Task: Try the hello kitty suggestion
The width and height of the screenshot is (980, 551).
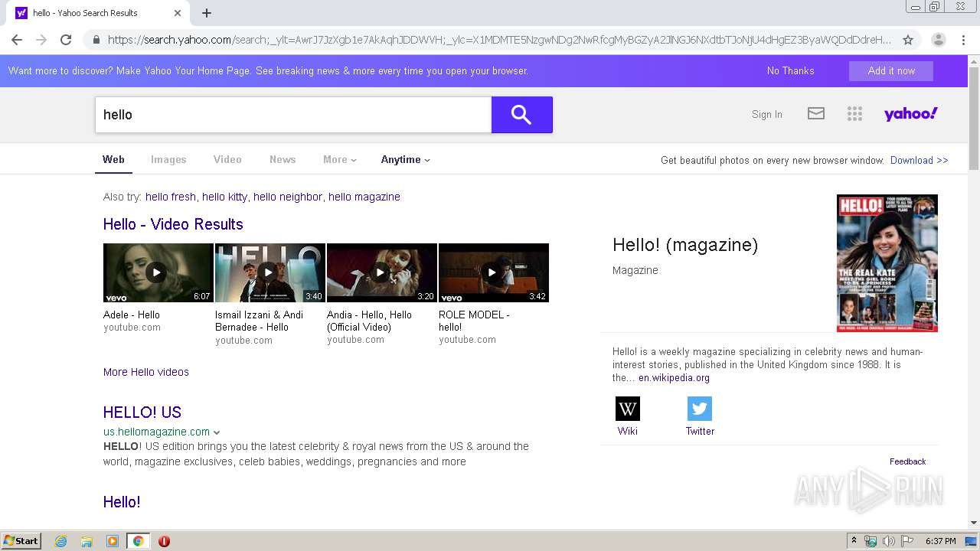Action: 225,197
